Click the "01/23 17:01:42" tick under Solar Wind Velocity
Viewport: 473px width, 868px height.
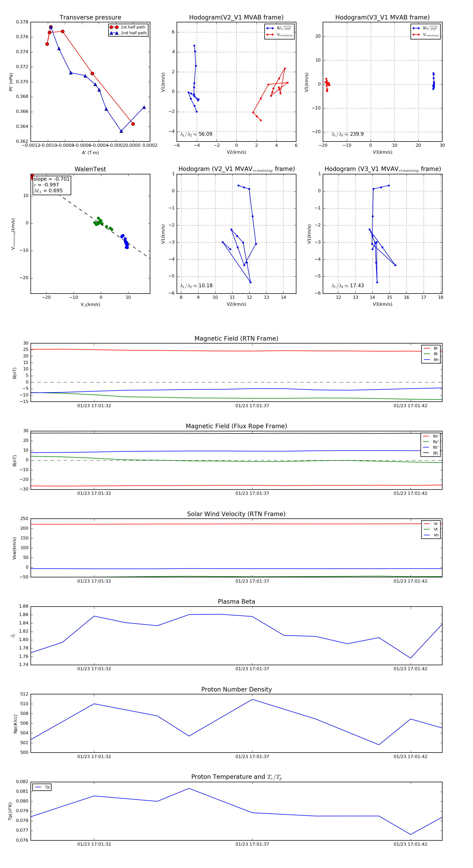pyautogui.click(x=410, y=581)
